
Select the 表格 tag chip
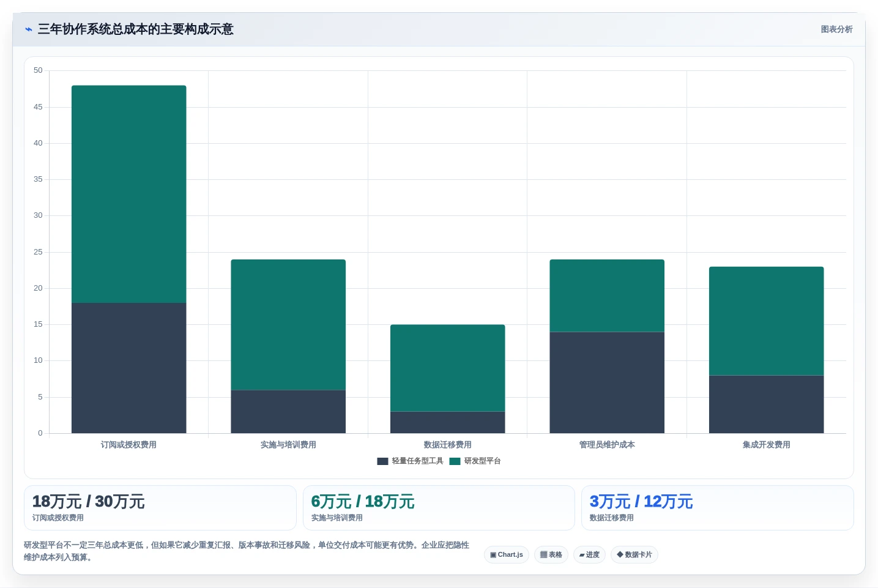click(x=551, y=555)
